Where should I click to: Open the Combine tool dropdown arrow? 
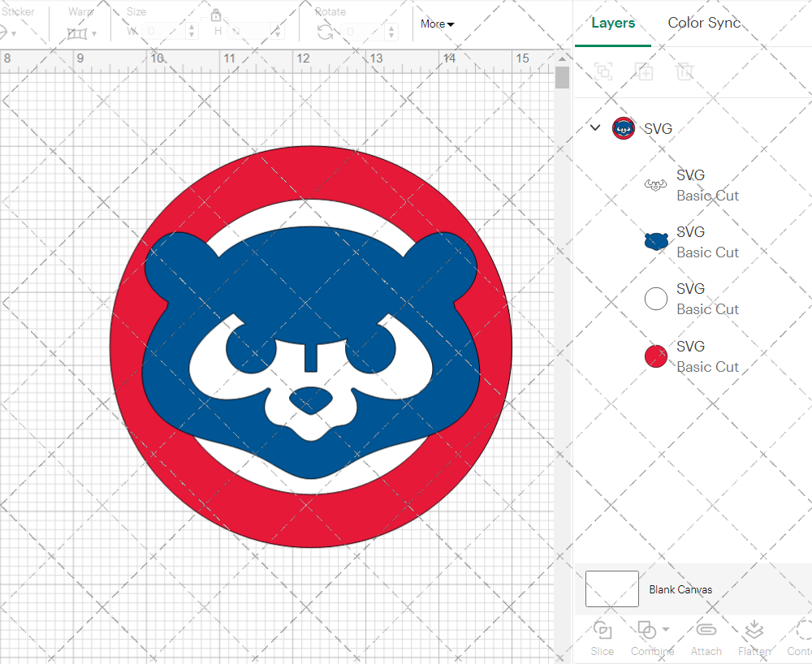point(664,630)
